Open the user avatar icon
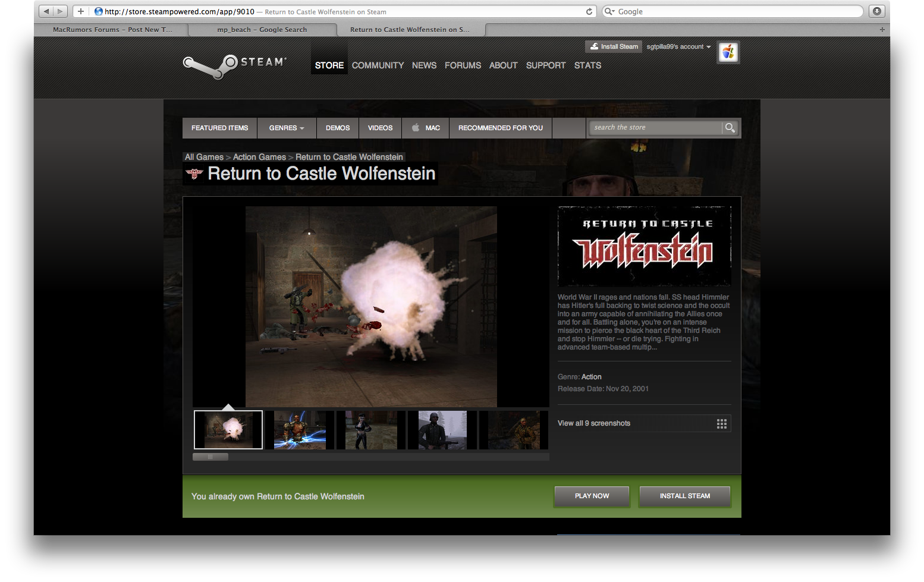The width and height of the screenshot is (924, 582). coord(728,52)
